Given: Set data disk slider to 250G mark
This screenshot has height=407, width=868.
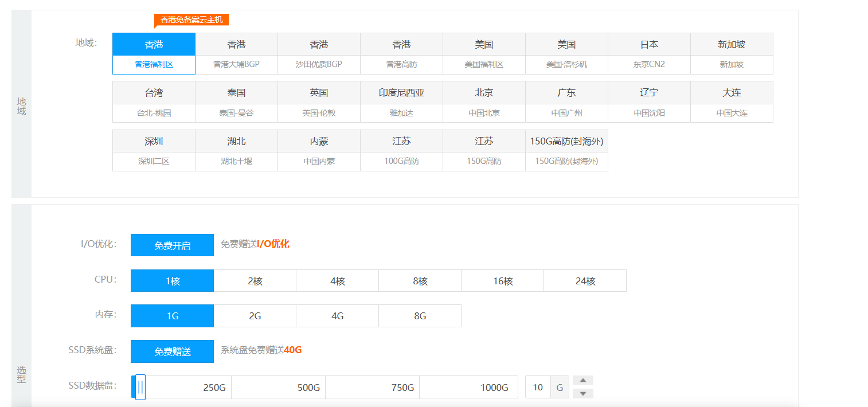Looking at the screenshot, I should pyautogui.click(x=214, y=388).
